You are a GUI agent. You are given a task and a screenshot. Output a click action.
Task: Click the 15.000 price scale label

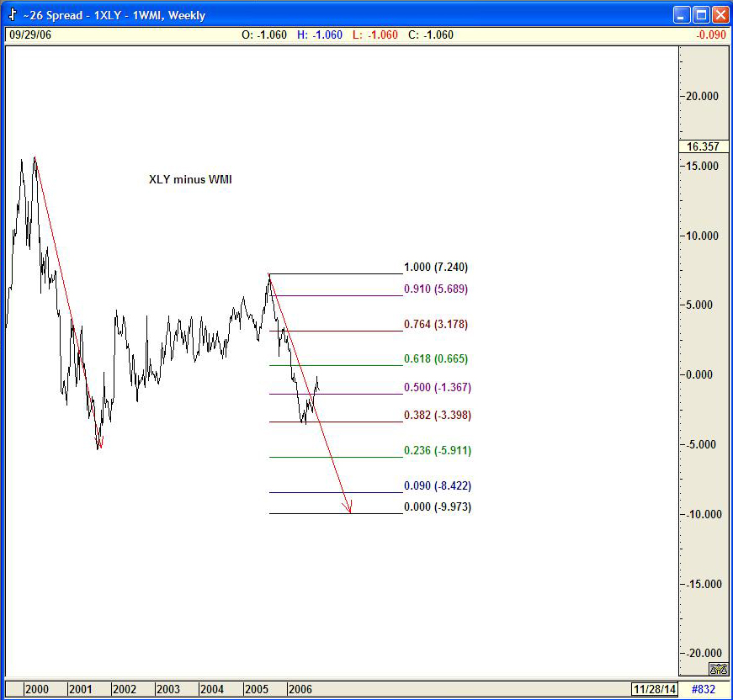(702, 166)
